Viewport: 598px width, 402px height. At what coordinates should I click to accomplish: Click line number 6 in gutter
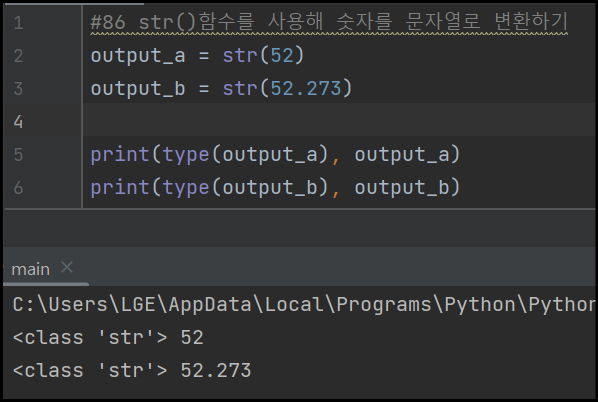point(18,188)
